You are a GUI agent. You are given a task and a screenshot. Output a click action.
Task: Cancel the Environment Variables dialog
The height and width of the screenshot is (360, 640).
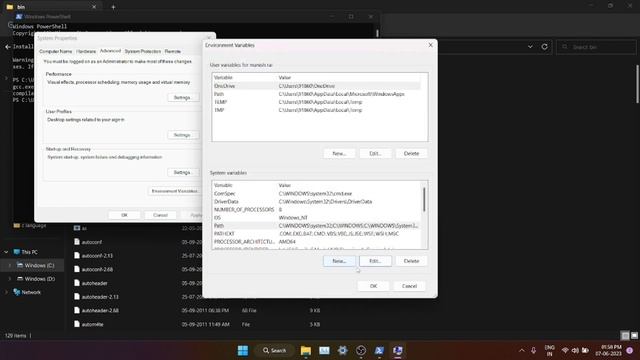click(409, 286)
